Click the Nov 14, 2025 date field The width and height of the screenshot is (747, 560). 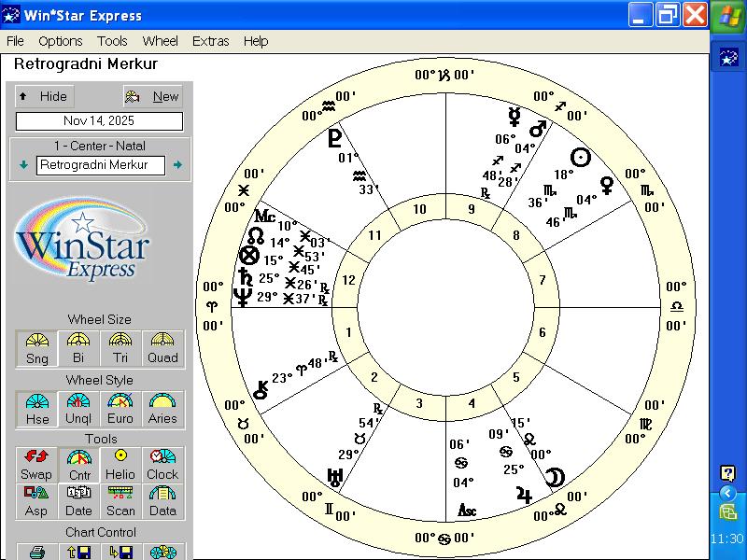pos(99,121)
